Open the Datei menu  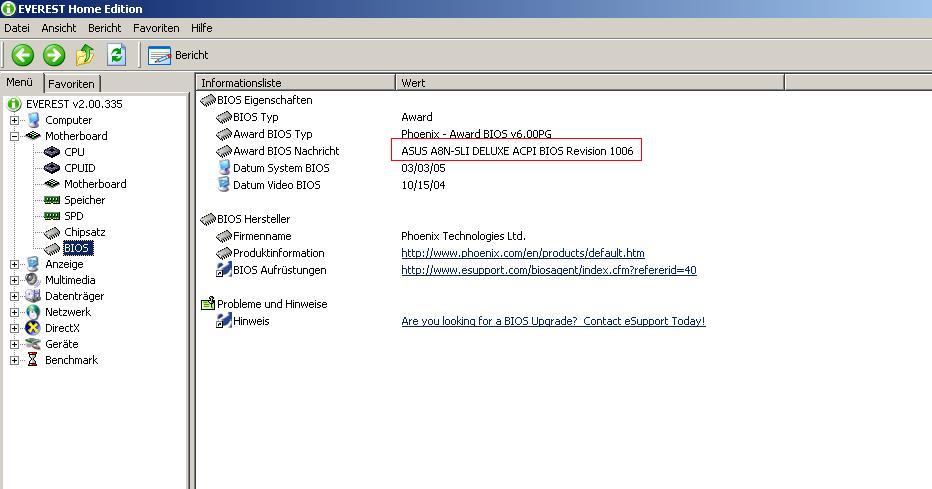coord(17,28)
